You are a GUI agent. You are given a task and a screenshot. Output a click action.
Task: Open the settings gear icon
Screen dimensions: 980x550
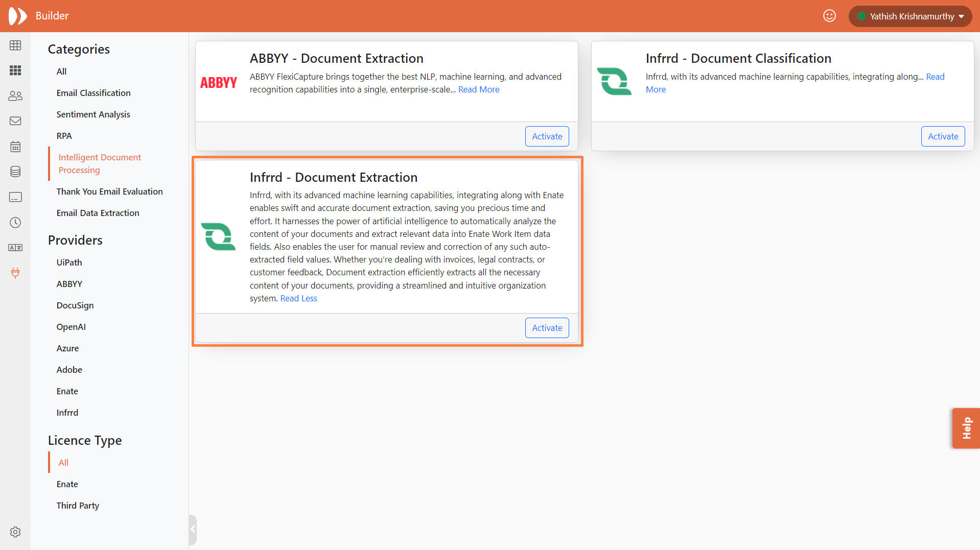pyautogui.click(x=15, y=532)
